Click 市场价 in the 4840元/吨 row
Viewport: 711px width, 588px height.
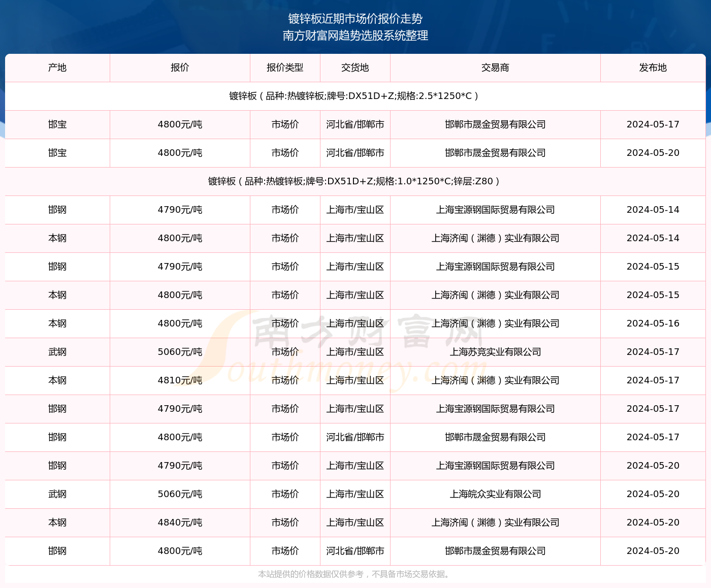pos(285,522)
